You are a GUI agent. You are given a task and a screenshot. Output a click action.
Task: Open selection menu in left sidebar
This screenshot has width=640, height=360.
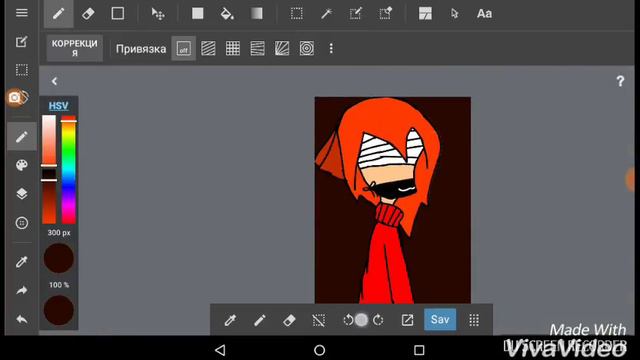(22, 70)
